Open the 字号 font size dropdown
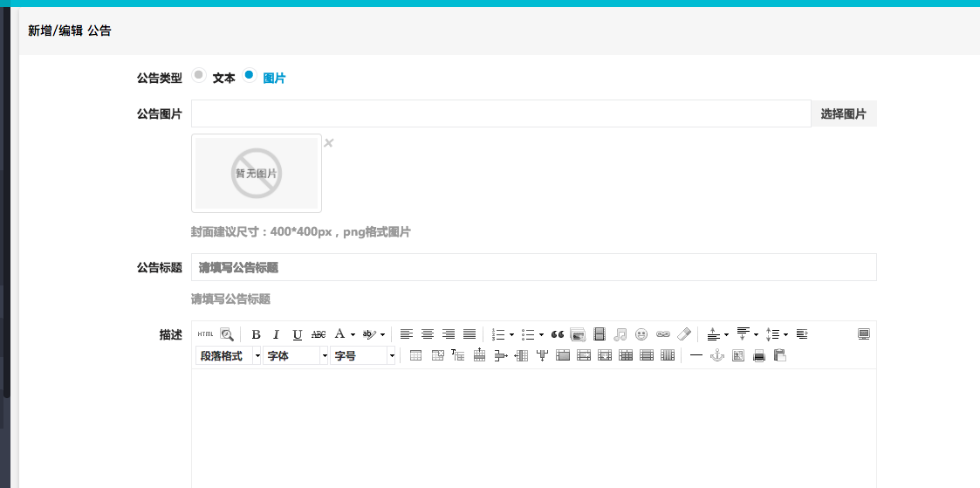This screenshot has height=488, width=980. (362, 355)
